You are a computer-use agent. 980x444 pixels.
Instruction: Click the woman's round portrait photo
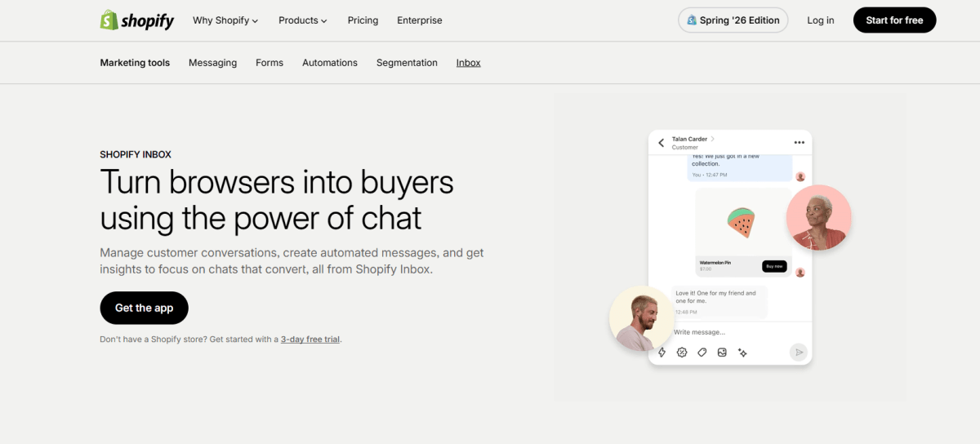[x=819, y=218]
